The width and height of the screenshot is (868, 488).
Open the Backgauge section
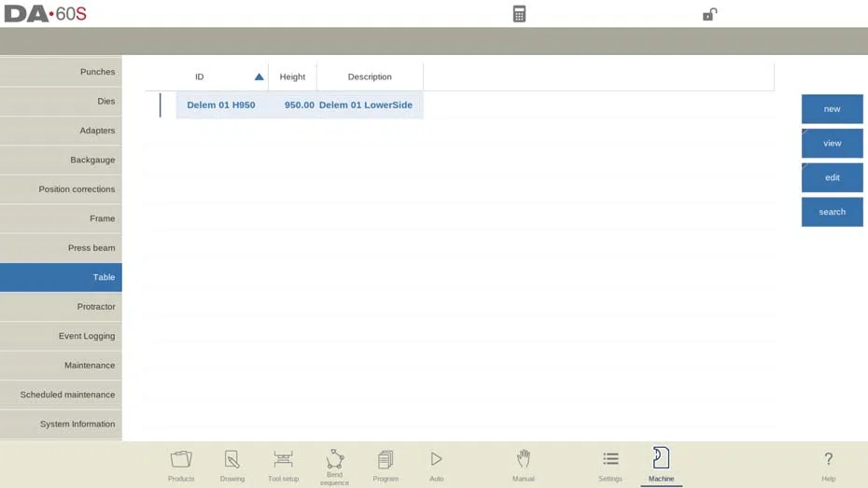(x=61, y=160)
